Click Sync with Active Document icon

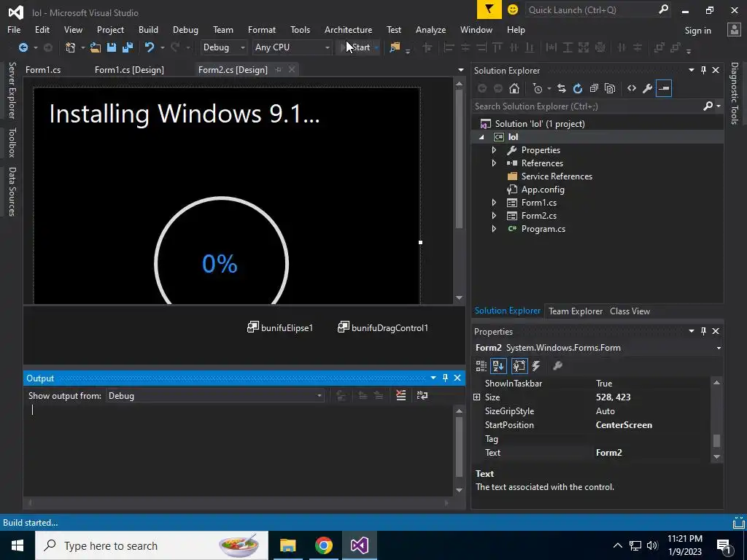[562, 88]
